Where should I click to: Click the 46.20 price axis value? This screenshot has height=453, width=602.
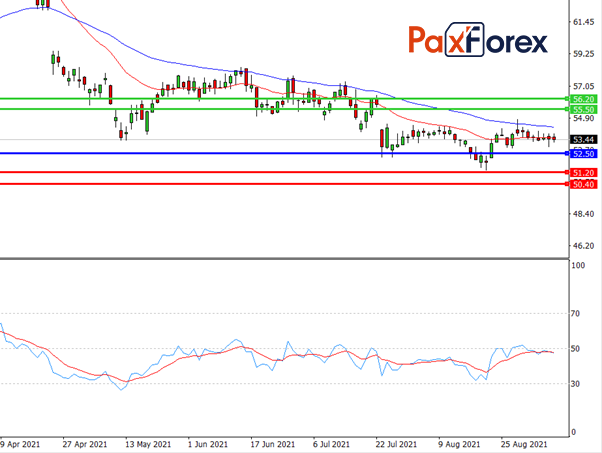(584, 245)
